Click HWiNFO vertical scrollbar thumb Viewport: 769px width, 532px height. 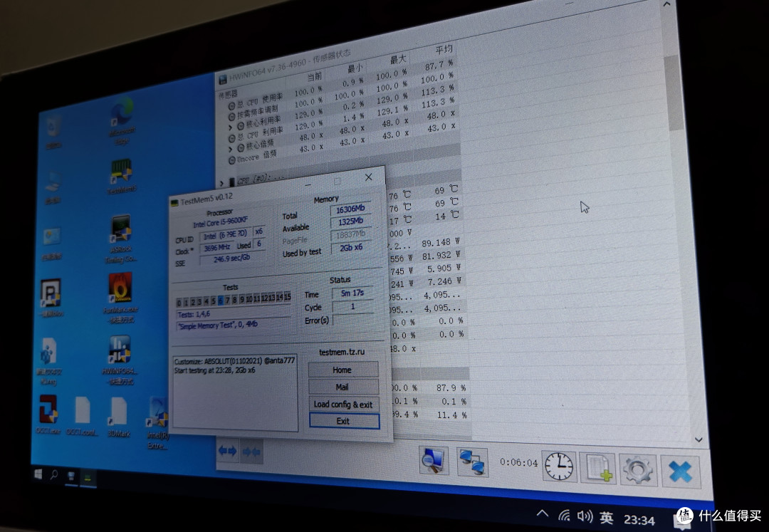(x=674, y=92)
